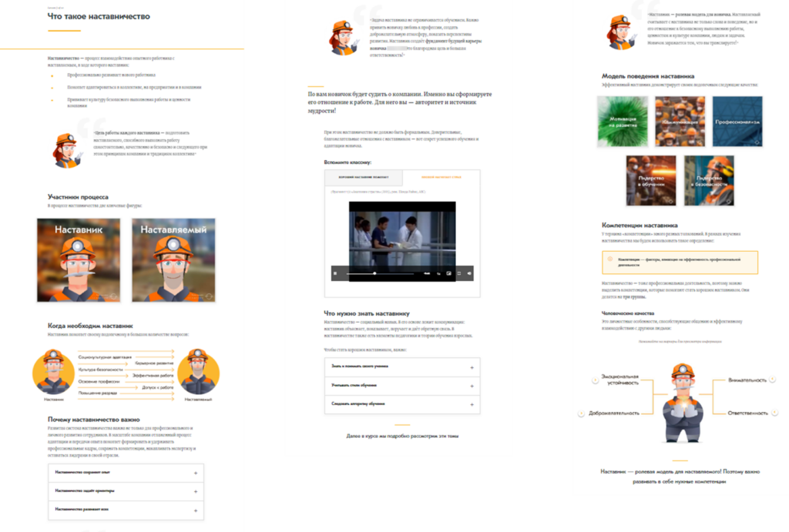The image size is (789, 532).
Task: Click the «Социокультурная адаптация» arrow label
Action: pos(105,357)
